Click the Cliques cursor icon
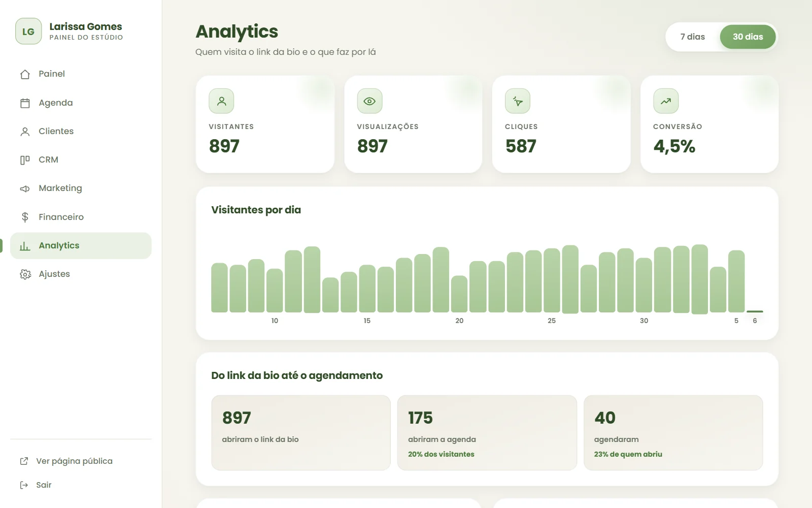This screenshot has height=508, width=812. pos(518,101)
